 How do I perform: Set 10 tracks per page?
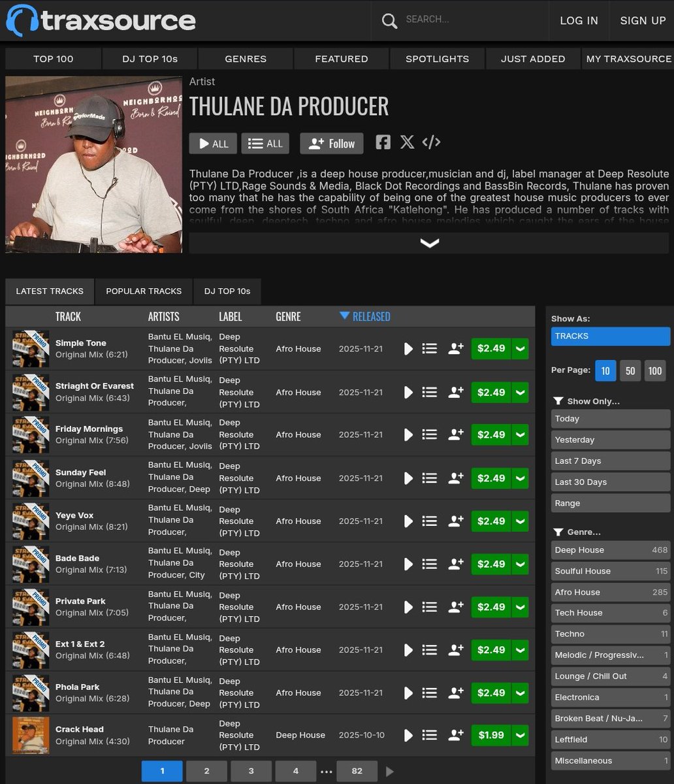[x=605, y=370]
